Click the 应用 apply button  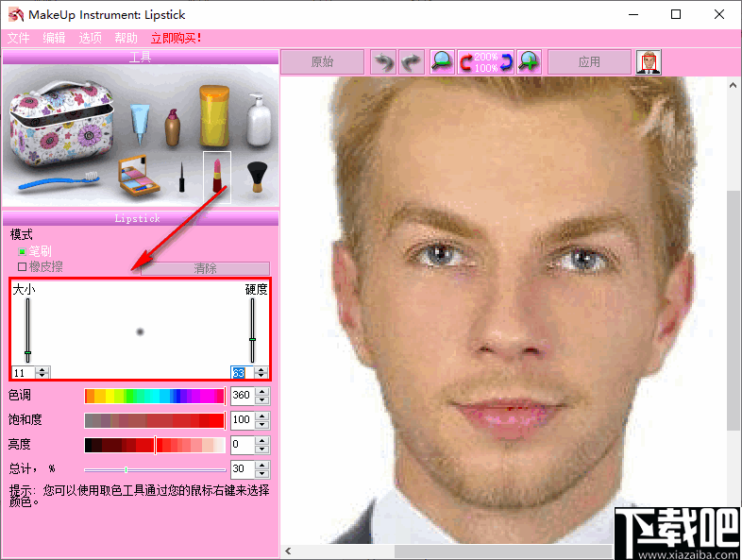pyautogui.click(x=589, y=62)
